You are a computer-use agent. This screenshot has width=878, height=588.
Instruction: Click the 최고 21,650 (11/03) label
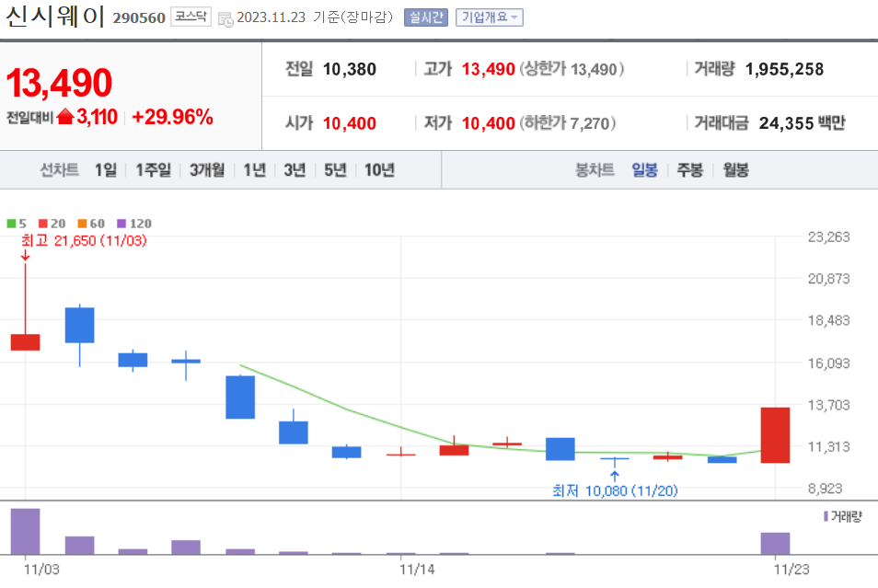click(x=84, y=241)
